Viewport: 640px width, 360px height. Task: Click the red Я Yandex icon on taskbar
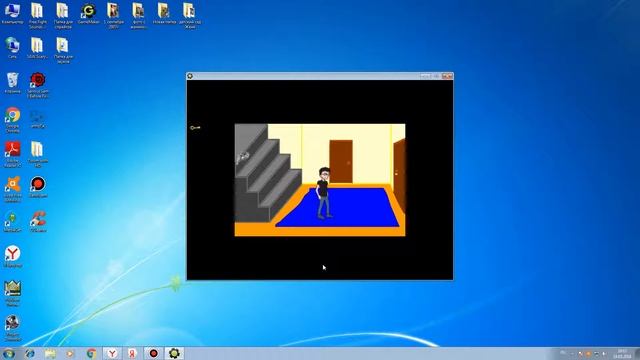coord(132,353)
